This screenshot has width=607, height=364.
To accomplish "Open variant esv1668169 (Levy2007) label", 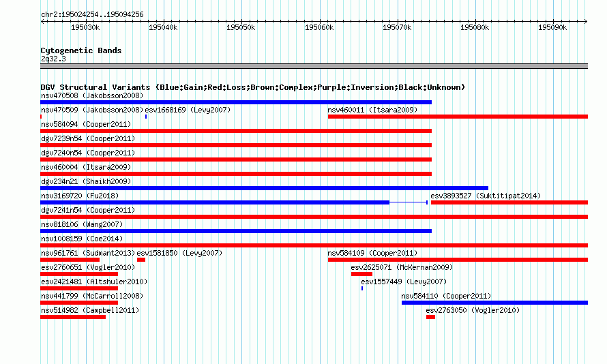I will click(188, 110).
